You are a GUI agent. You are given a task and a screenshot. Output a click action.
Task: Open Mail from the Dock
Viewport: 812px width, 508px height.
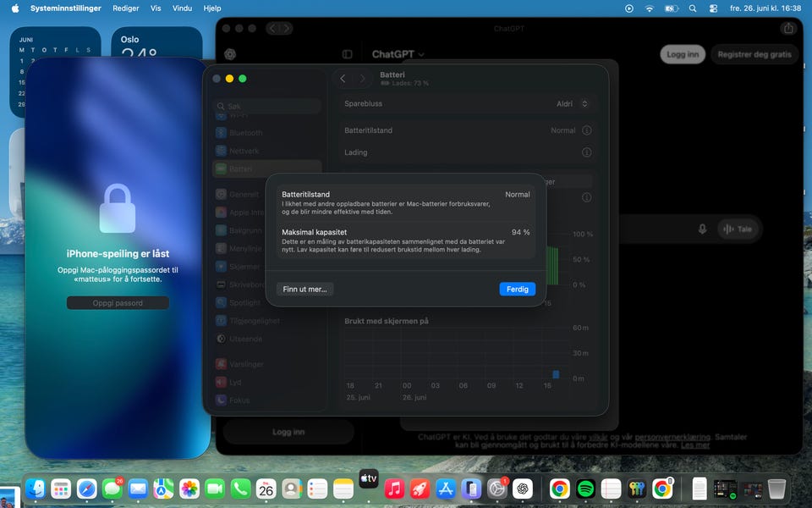tap(138, 489)
